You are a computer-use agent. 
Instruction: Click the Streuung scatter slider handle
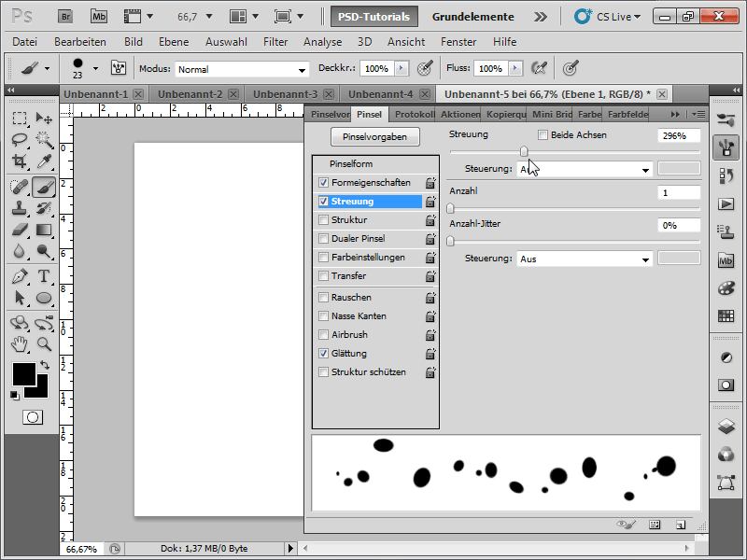524,151
